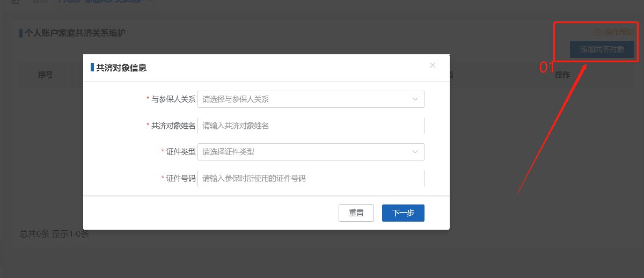Viewport: 644px width, 278px height.
Task: Focus the 证件号码 input field
Action: (311, 178)
